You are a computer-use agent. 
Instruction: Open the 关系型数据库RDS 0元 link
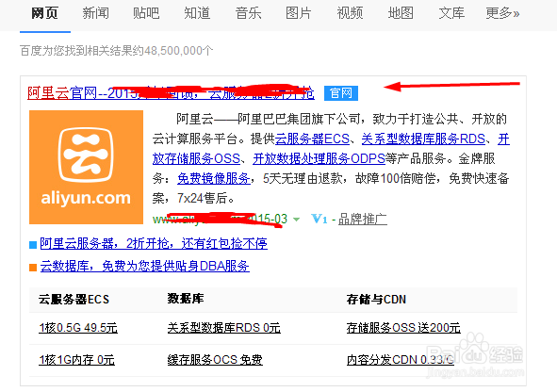tap(223, 328)
